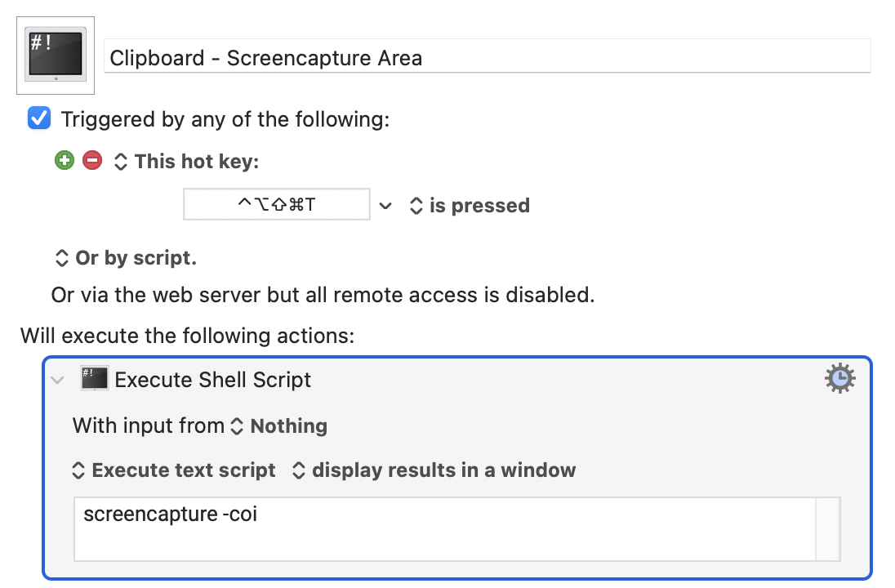Click the script text area scrollbar
895x588 pixels.
828,528
